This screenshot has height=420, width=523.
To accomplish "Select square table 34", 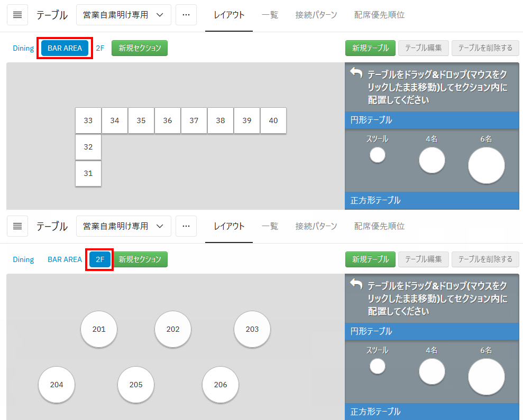I will (x=115, y=120).
